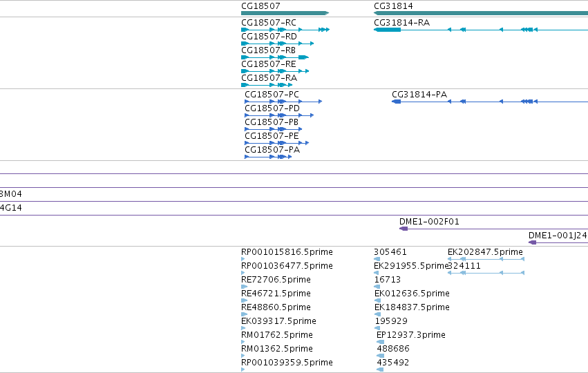This screenshot has width=588, height=373.
Task: Click RP001015816.5prime EST label
Action: [x=287, y=252]
